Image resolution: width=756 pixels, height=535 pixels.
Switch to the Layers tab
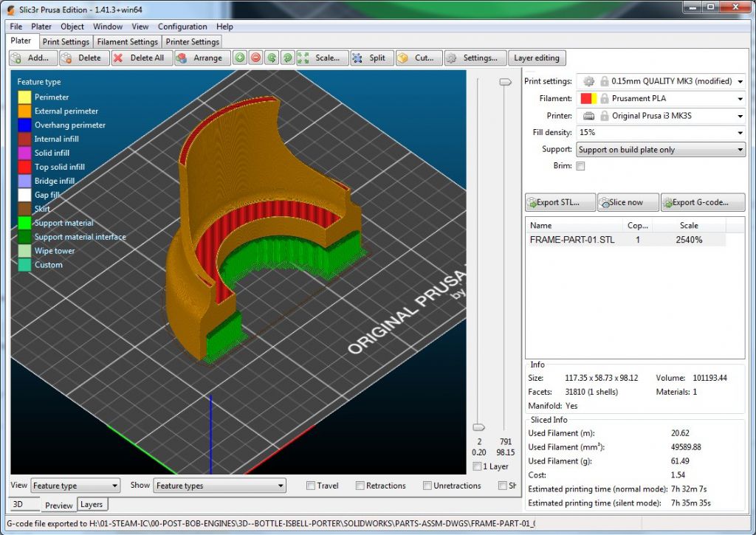pyautogui.click(x=92, y=505)
